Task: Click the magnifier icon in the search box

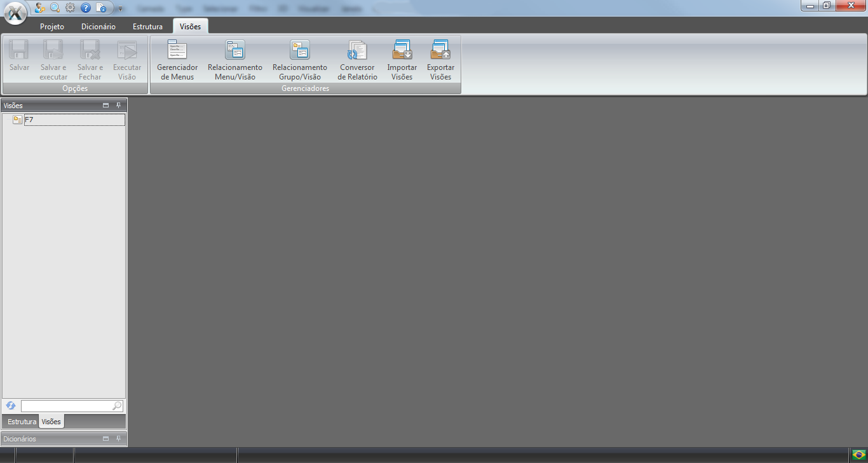Action: [x=117, y=406]
